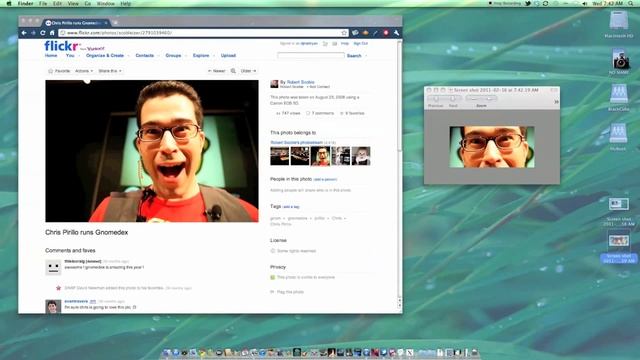Open the Apple menu
The width and height of the screenshot is (640, 360).
[9, 3]
